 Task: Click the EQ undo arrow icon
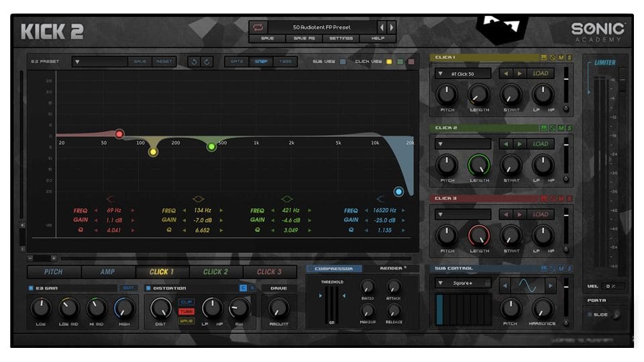(x=194, y=62)
